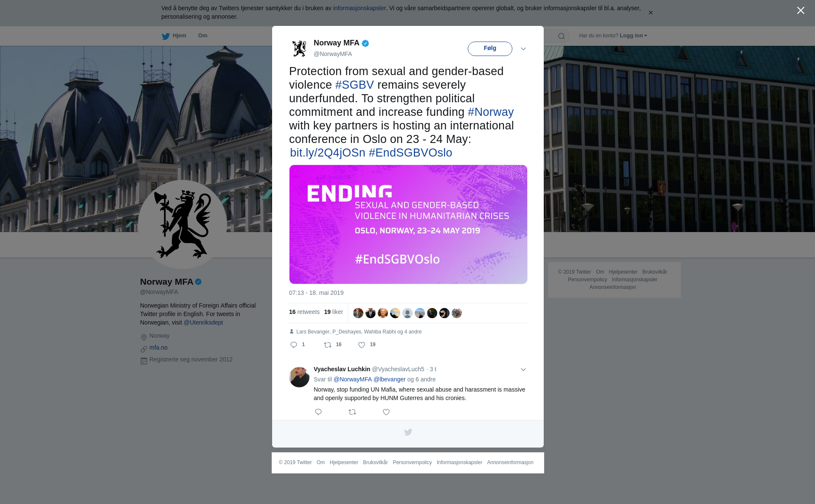The image size is (815, 504).
Task: Click Vyacheslav Luchkin's profile avatar
Action: point(299,377)
